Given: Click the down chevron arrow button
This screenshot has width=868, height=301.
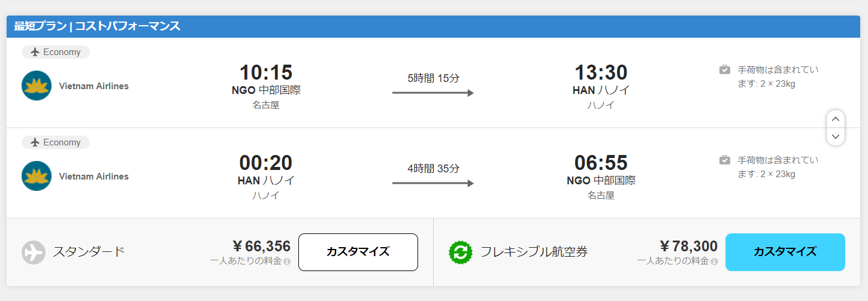Looking at the screenshot, I should 836,136.
